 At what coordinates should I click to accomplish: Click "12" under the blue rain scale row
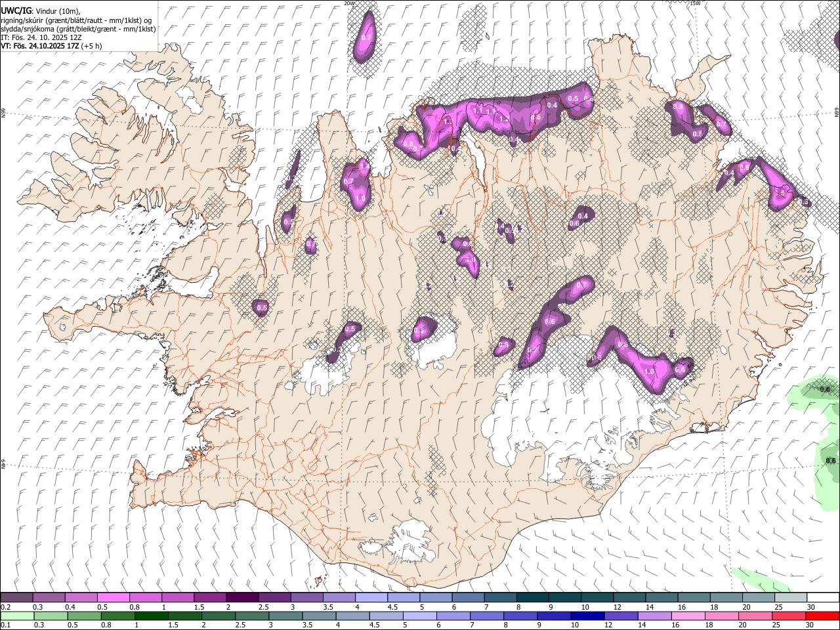pos(608,625)
